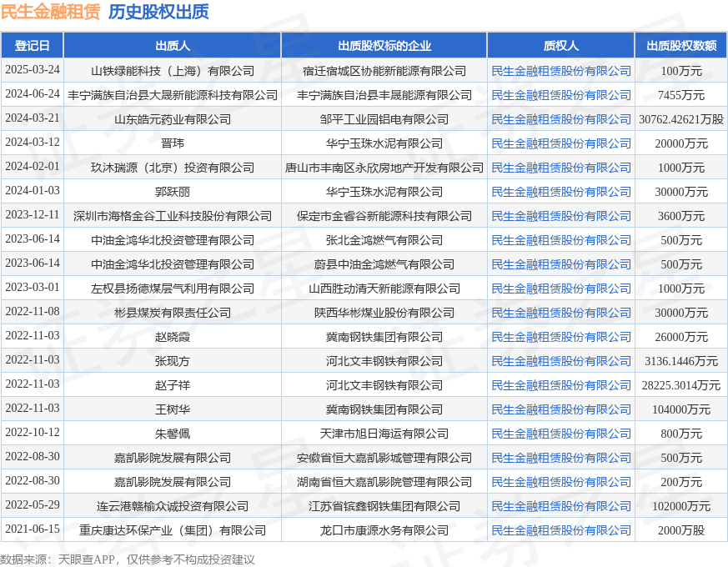Select the 3600万元 amount cell
Image resolution: width=728 pixels, height=567 pixels.
[x=681, y=216]
